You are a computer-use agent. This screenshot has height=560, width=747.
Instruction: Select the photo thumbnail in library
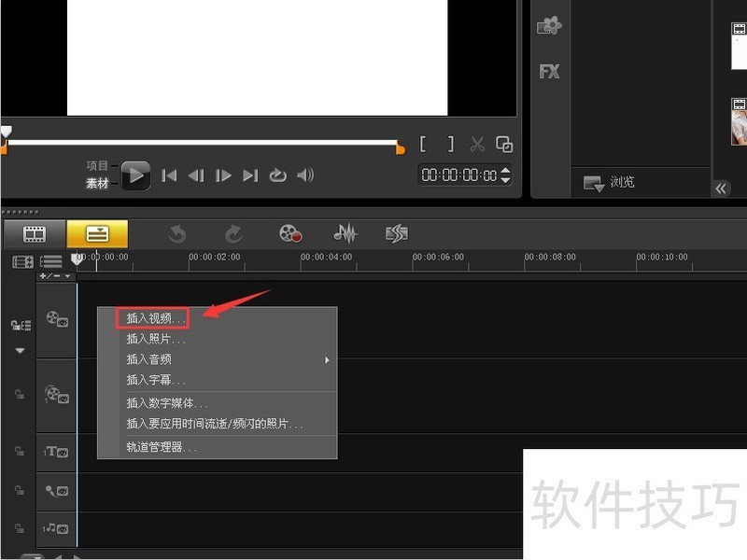point(739,122)
